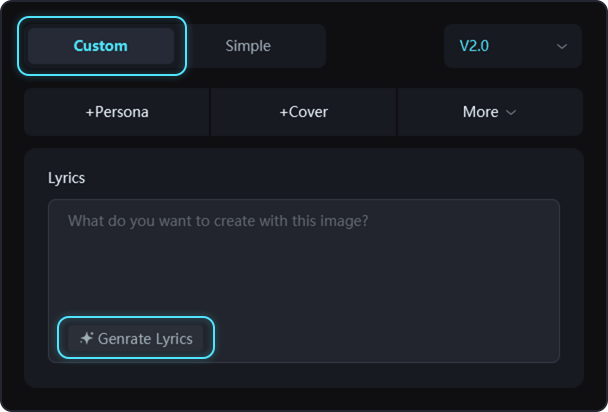
Task: Switch to Simple mode
Action: 248,46
